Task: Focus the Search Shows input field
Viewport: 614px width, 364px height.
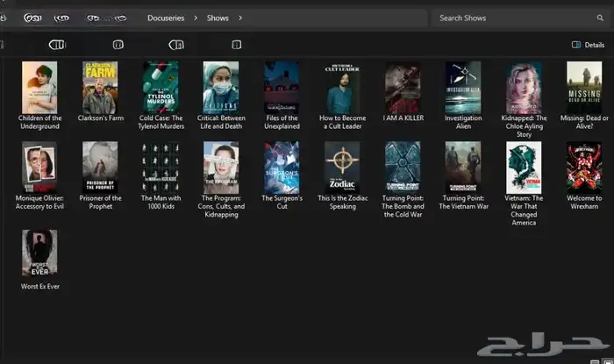Action: [x=519, y=18]
